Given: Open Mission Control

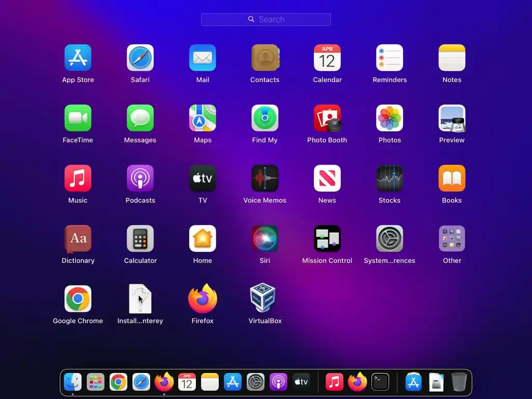Looking at the screenshot, I should pyautogui.click(x=327, y=238).
